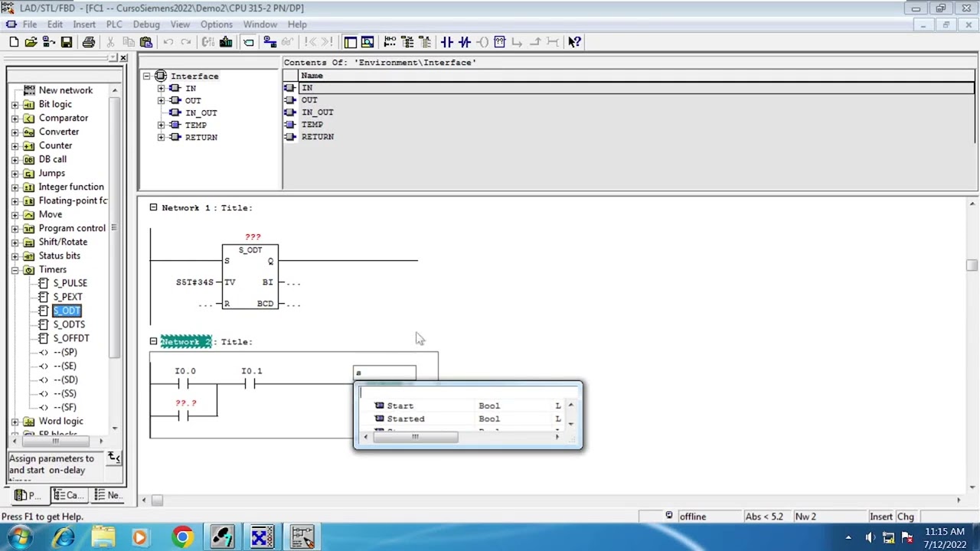Open the File menu

click(x=30, y=24)
